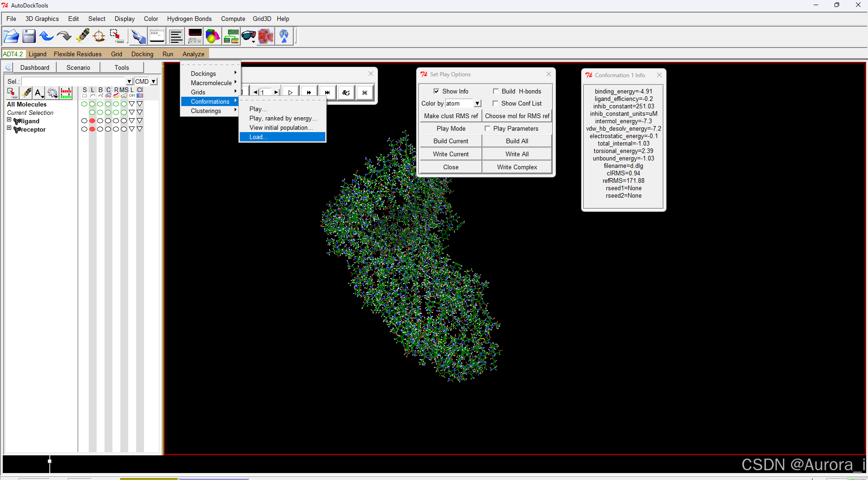Screen dimensions: 868x480
Task: Click the collapse dashboard left chevron
Action: pos(8,67)
